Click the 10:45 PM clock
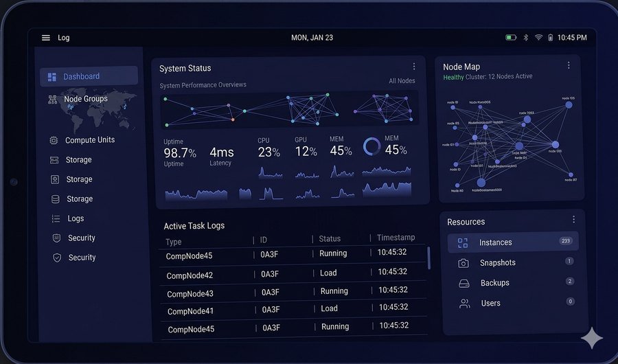The height and width of the screenshot is (364, 618). click(572, 38)
